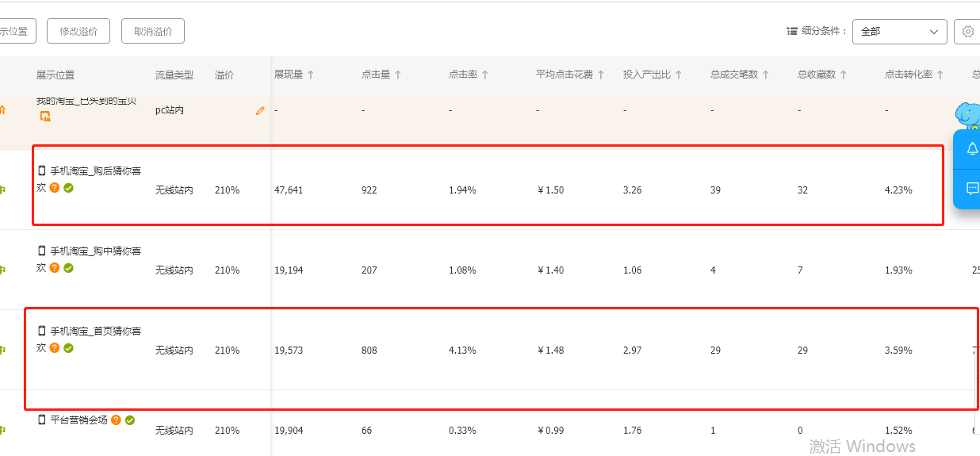Click the conversion rate 3.59%

[x=898, y=351]
